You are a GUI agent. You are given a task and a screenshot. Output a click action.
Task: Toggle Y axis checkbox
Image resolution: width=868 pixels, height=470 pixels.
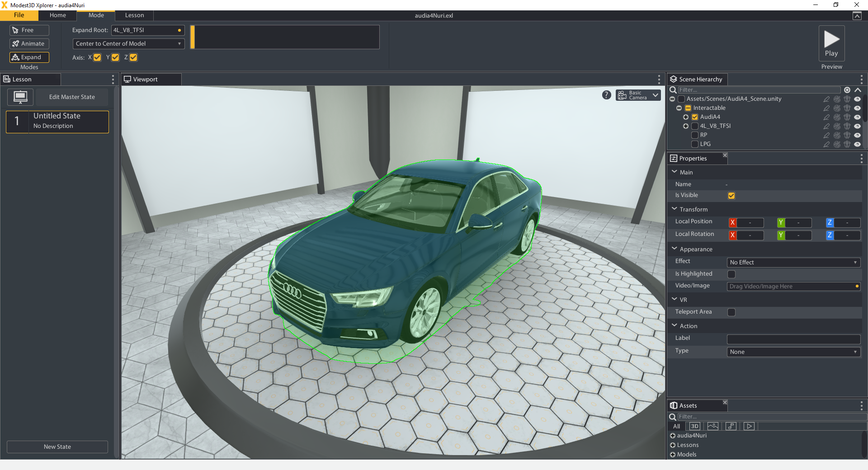115,57
